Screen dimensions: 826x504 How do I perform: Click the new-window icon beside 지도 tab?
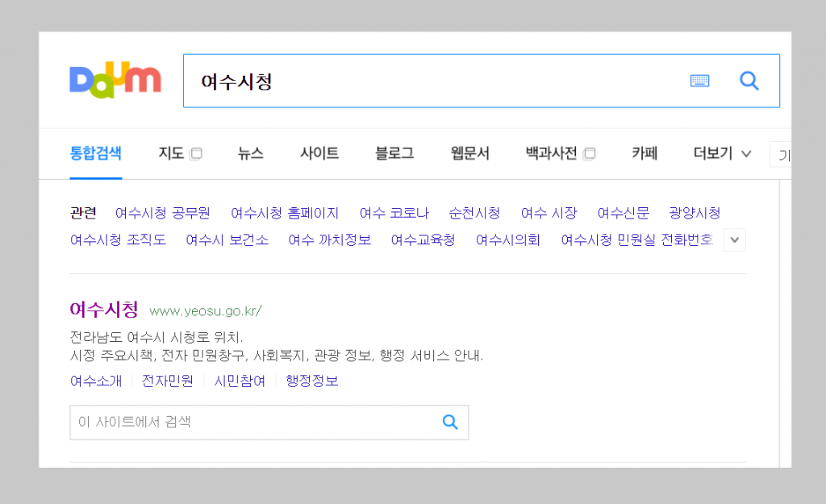[196, 154]
